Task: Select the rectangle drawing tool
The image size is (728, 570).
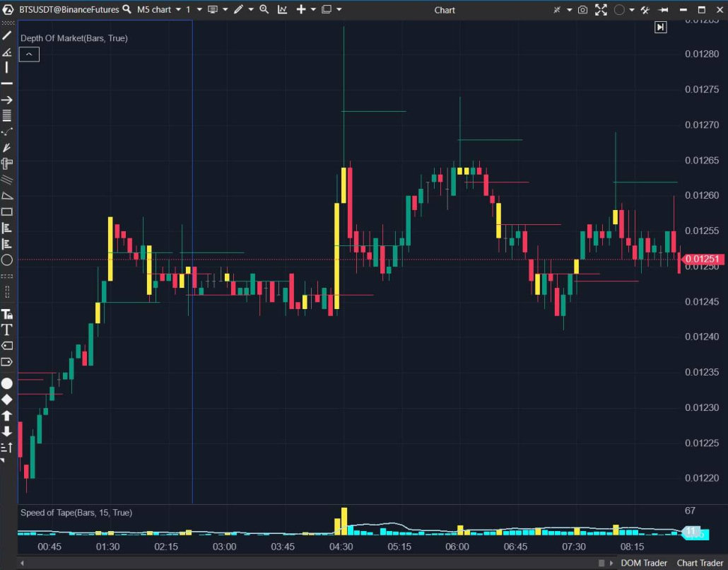Action: click(7, 211)
